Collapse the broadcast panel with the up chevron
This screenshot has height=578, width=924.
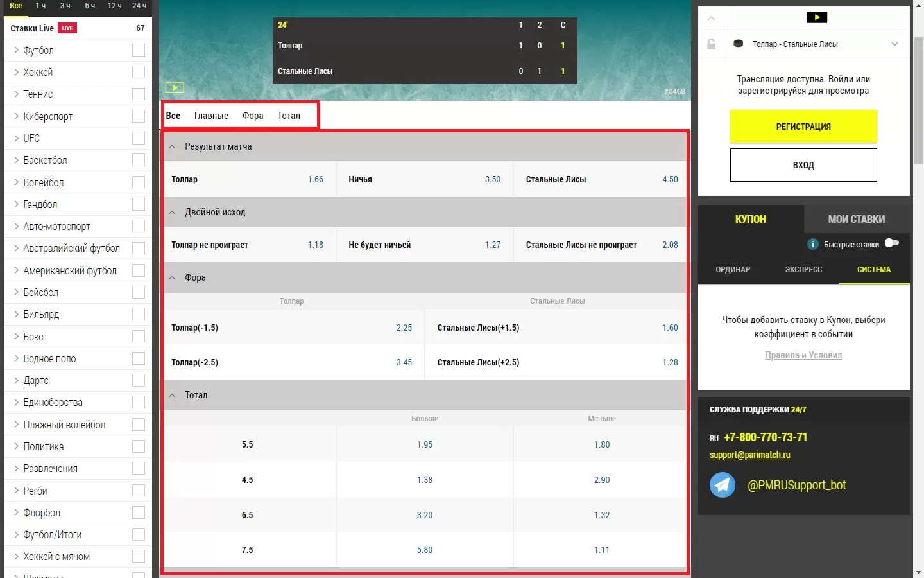711,18
